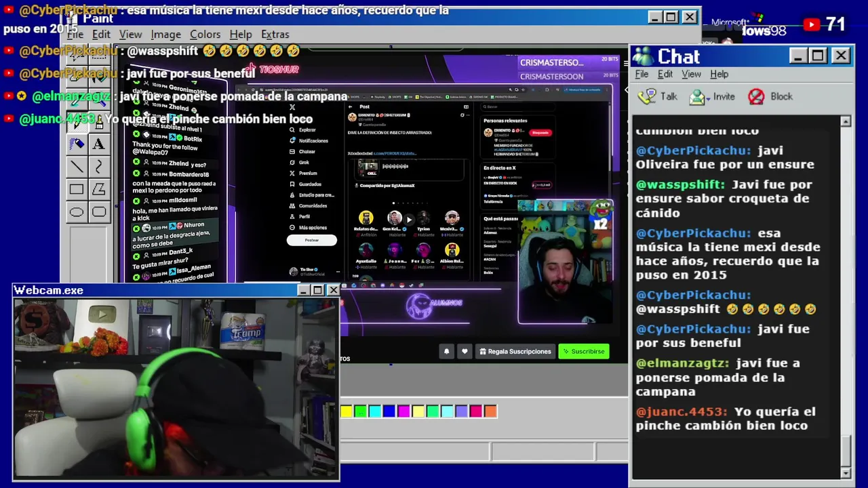
Task: Click the Suscribirse button
Action: pos(583,351)
